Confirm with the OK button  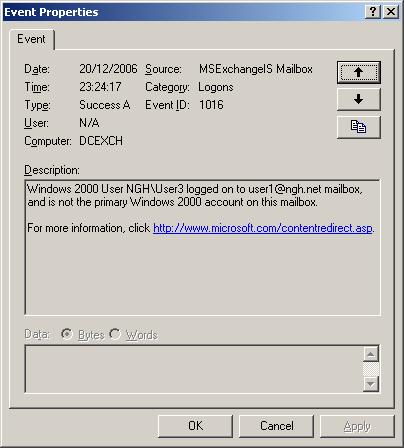click(195, 426)
